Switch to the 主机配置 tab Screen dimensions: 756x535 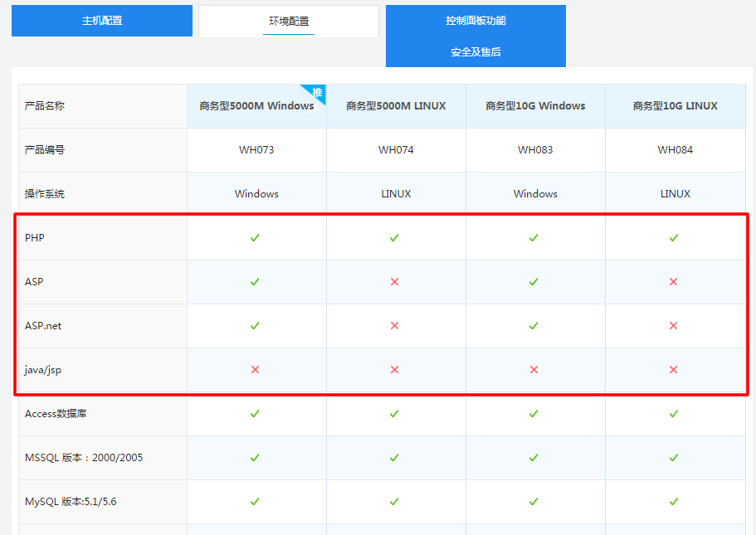101,20
